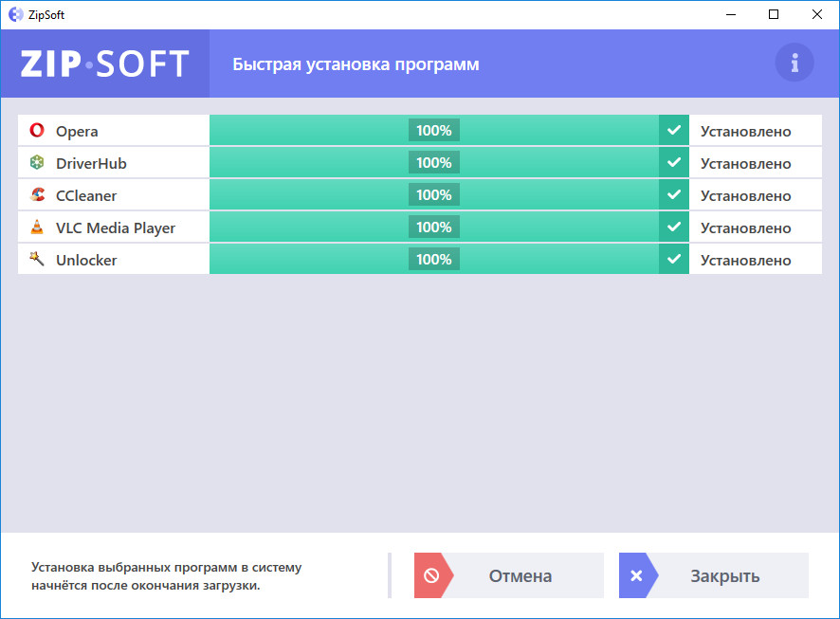Click the footer note about Установка выбранных программ
The width and height of the screenshot is (840, 619).
click(x=167, y=576)
